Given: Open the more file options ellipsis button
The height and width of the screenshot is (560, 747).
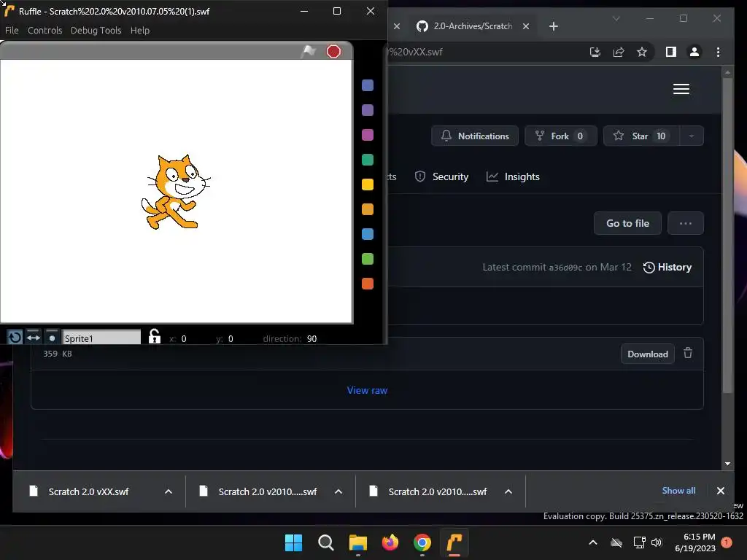Looking at the screenshot, I should tap(685, 223).
